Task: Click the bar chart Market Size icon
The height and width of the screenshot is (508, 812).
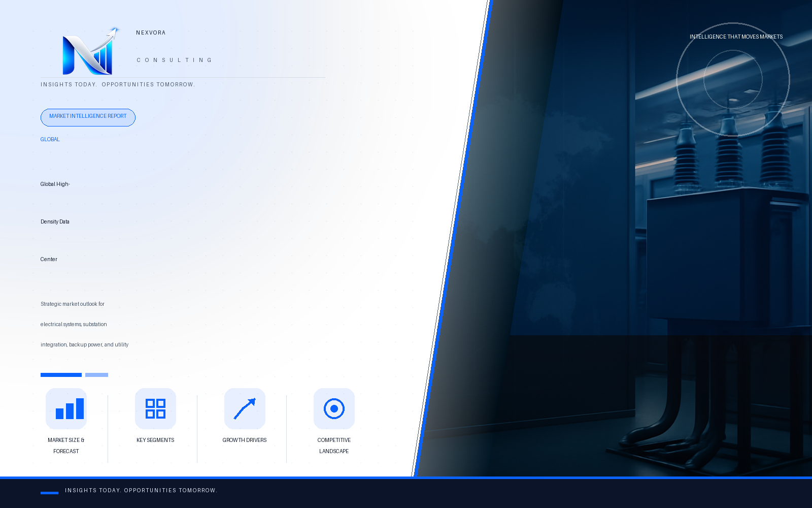Action: tap(66, 408)
